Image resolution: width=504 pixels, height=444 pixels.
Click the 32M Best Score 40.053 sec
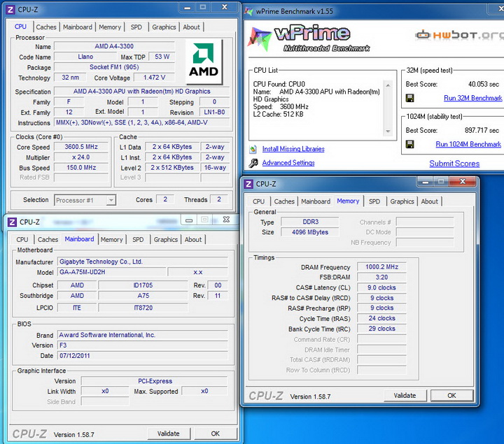click(484, 84)
